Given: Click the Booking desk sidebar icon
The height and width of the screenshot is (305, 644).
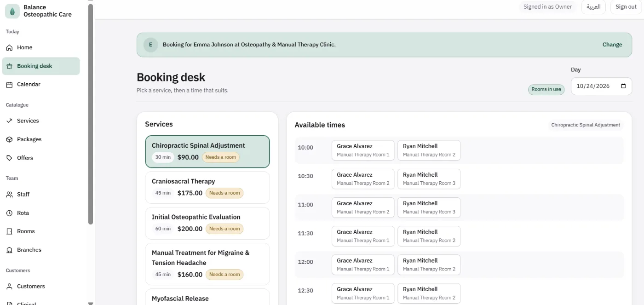Looking at the screenshot, I should [9, 66].
